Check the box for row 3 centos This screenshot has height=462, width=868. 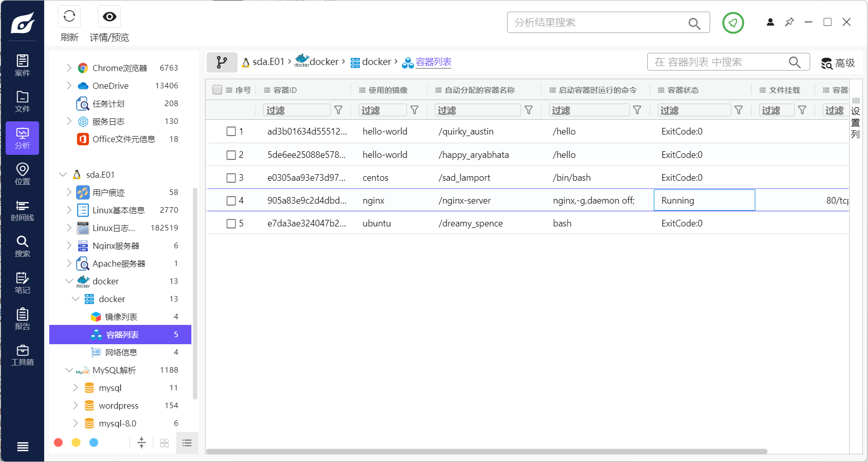(x=231, y=178)
